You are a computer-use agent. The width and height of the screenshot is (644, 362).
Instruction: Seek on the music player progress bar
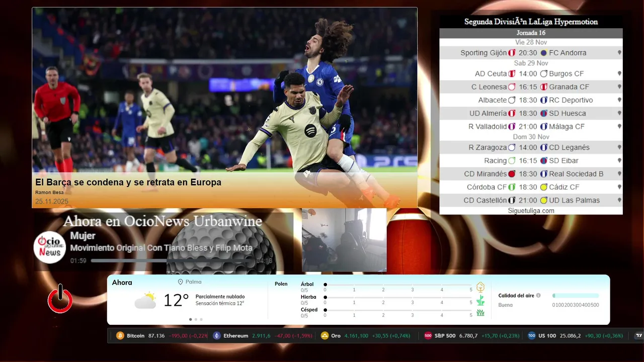(x=172, y=261)
